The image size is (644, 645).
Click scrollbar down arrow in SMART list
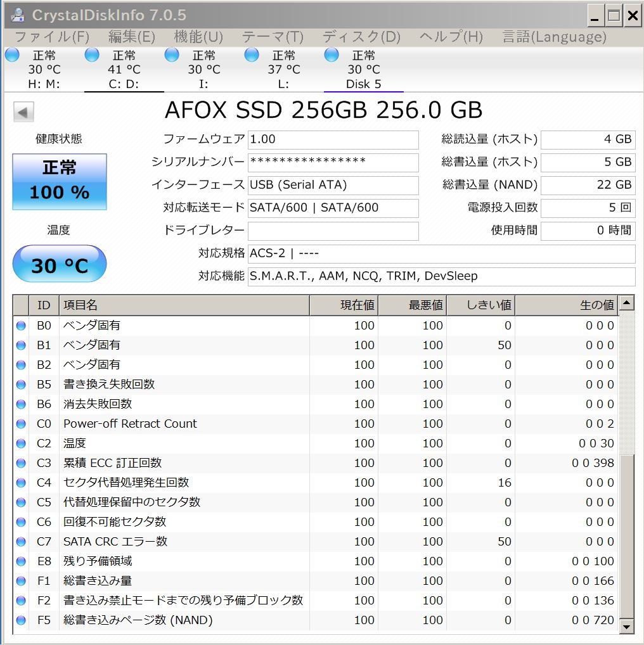[x=627, y=627]
